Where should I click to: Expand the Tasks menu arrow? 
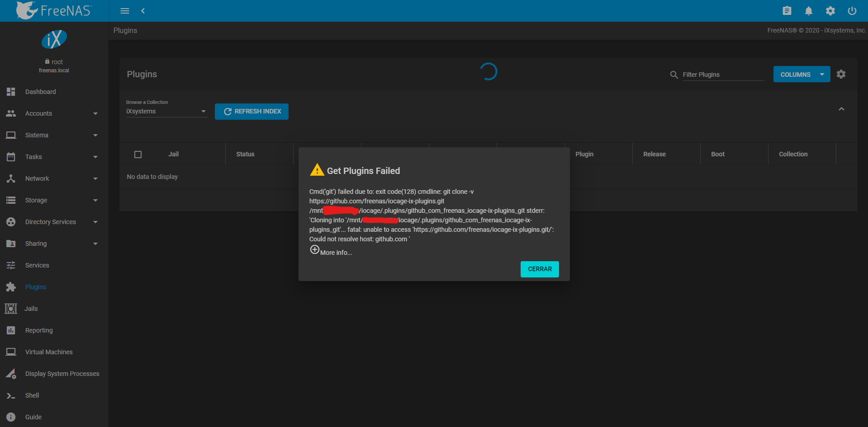tap(95, 157)
